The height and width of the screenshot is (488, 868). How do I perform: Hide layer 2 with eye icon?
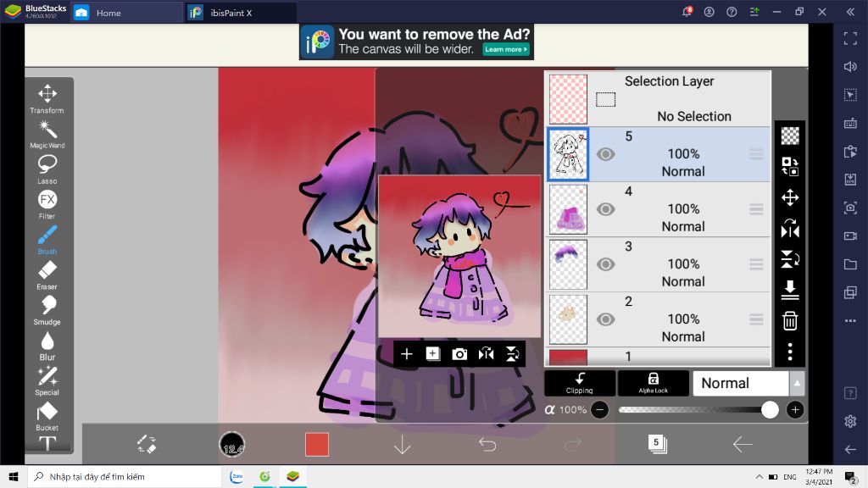[605, 319]
